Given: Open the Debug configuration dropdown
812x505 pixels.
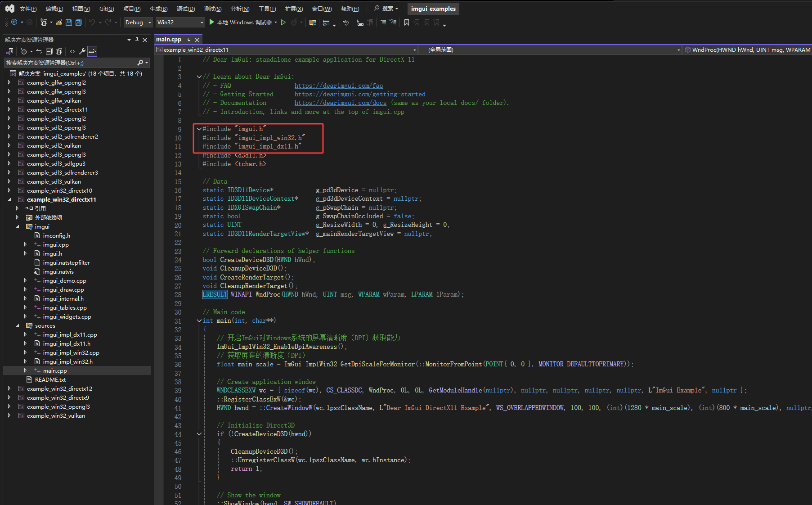Looking at the screenshot, I should (x=138, y=22).
